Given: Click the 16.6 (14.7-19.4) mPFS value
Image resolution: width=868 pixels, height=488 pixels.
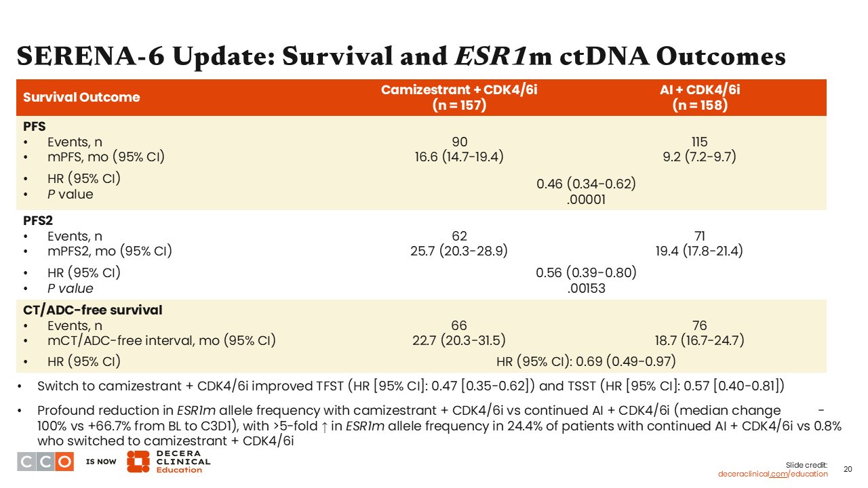Looking at the screenshot, I should [x=459, y=157].
